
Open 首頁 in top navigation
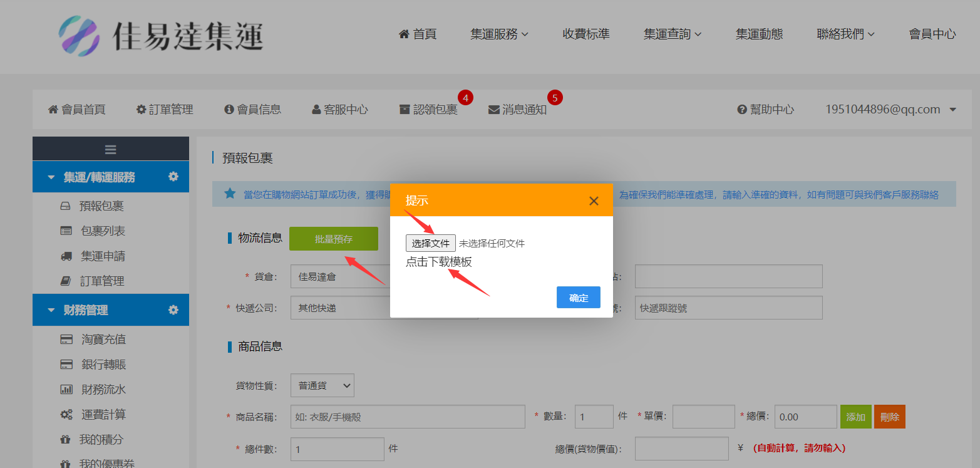tap(418, 34)
